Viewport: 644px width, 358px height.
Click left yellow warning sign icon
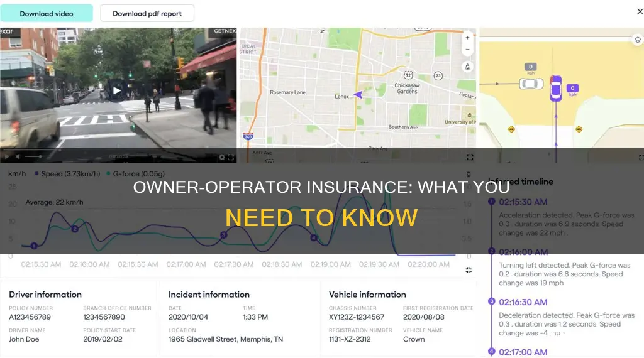511,129
